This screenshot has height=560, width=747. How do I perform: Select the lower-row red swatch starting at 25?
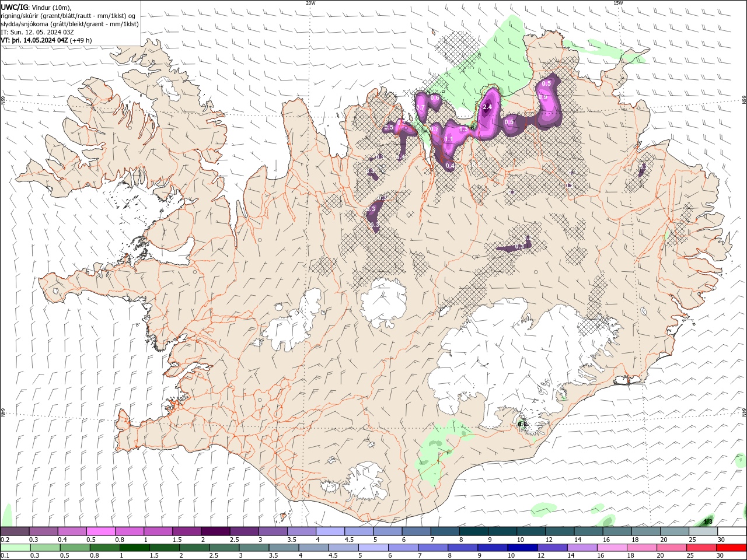pos(700,548)
